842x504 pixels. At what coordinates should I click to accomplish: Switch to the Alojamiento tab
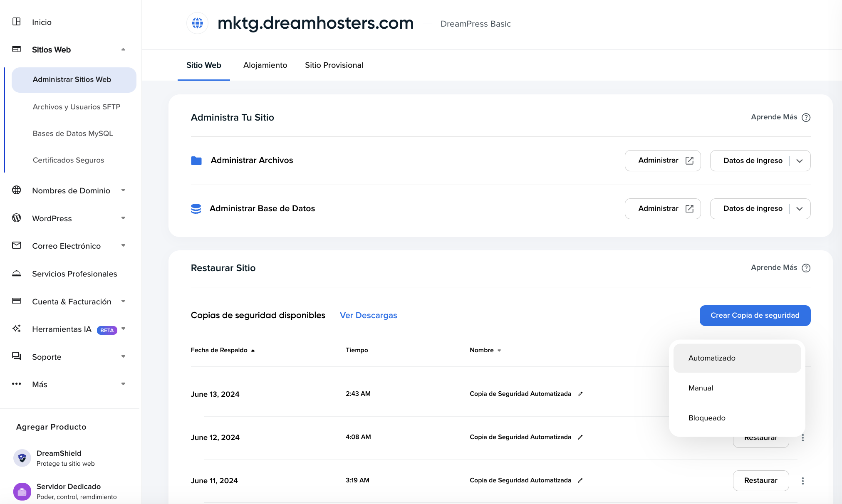tap(265, 65)
